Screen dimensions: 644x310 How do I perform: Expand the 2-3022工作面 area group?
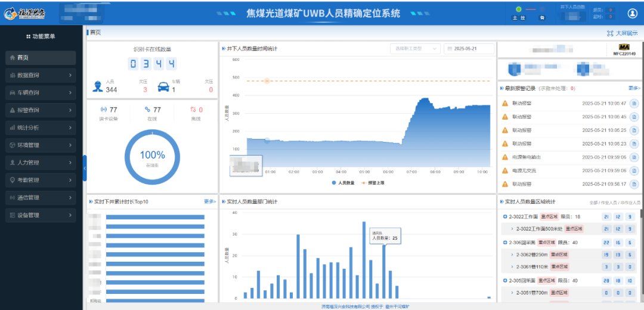point(505,216)
